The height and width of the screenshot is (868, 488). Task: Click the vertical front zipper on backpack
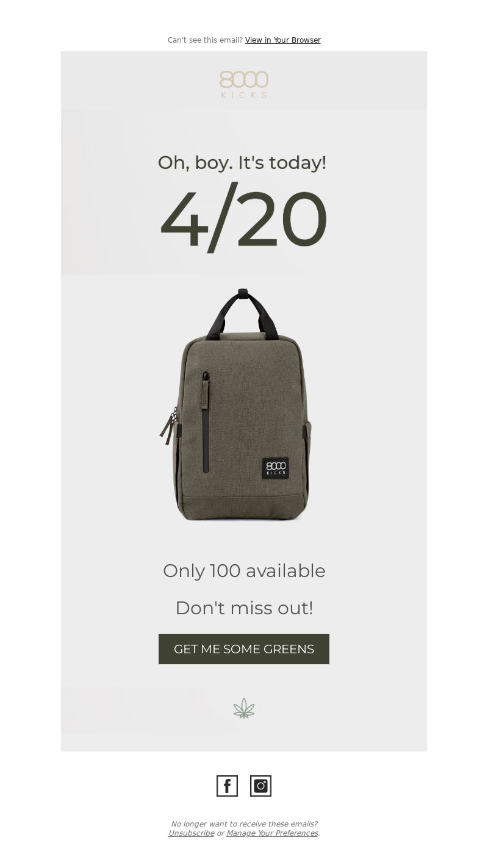click(x=206, y=422)
